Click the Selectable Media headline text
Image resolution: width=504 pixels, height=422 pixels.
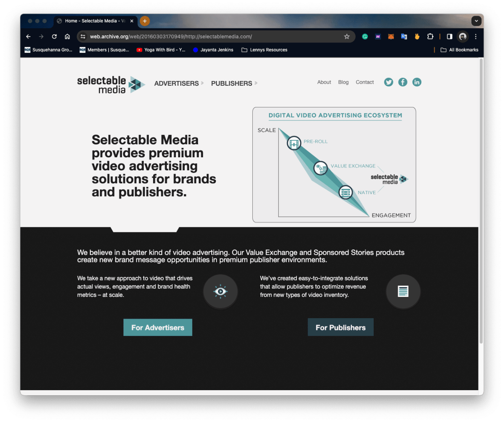pyautogui.click(x=154, y=166)
